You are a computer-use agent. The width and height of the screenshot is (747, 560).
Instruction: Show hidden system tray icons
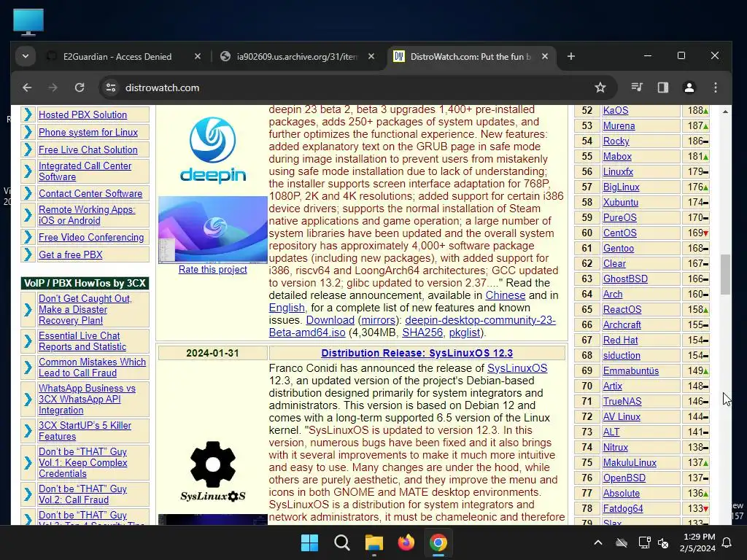click(x=598, y=542)
